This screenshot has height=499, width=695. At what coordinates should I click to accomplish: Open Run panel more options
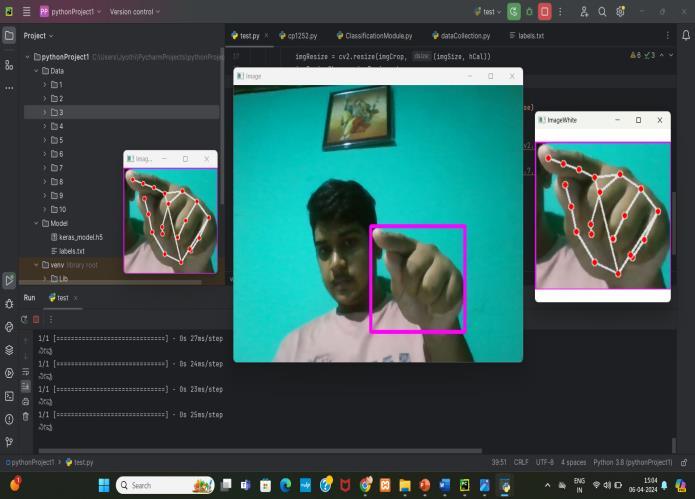click(51, 320)
